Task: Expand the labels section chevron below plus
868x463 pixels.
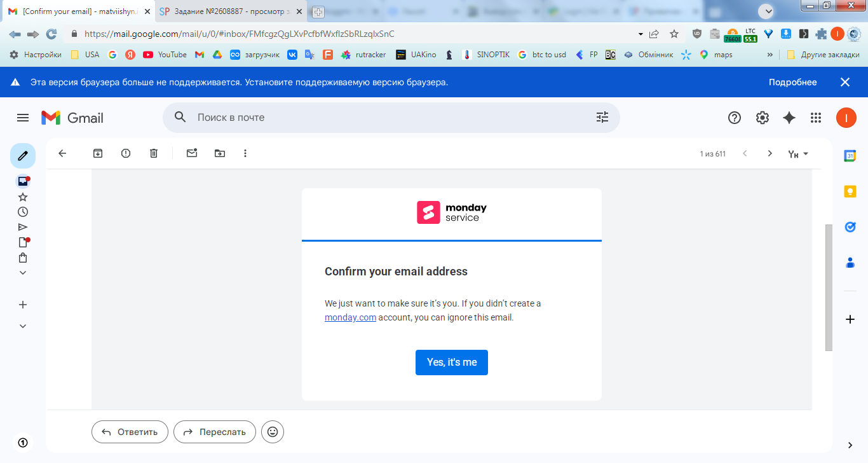Action: click(23, 326)
